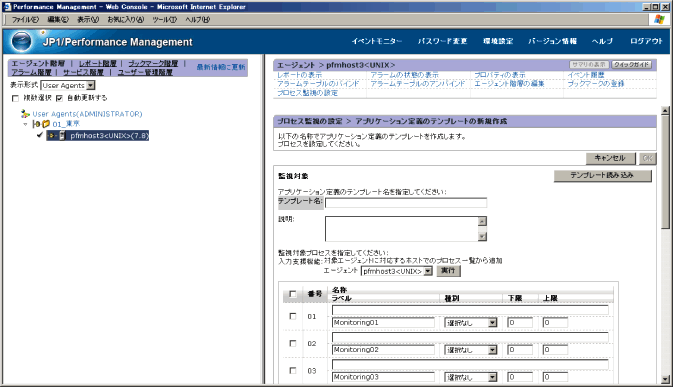The width and height of the screenshot is (673, 387).
Task: Open the 表示(V) browser menu
Action: (88, 20)
